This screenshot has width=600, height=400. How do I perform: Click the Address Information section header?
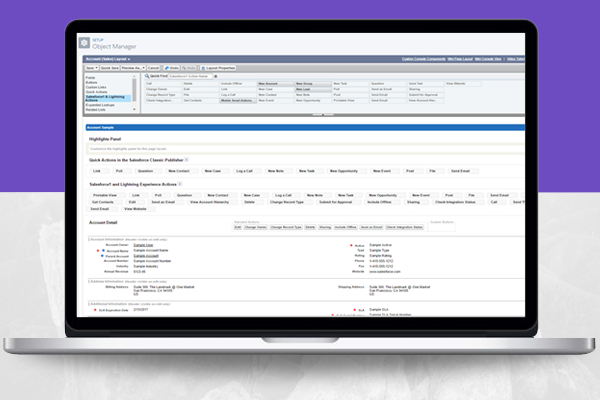(128, 281)
